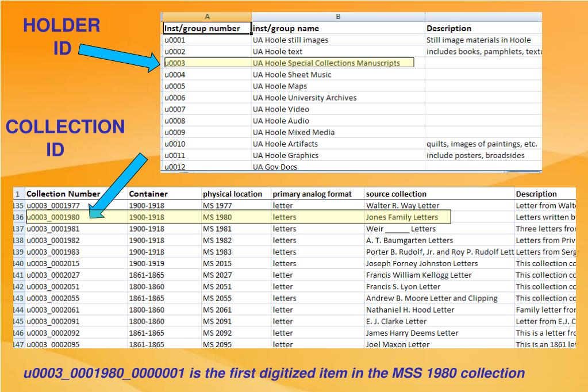Click the 'UA Hoole Video' cell
Viewport: 588px width, 392px height.
(x=338, y=109)
